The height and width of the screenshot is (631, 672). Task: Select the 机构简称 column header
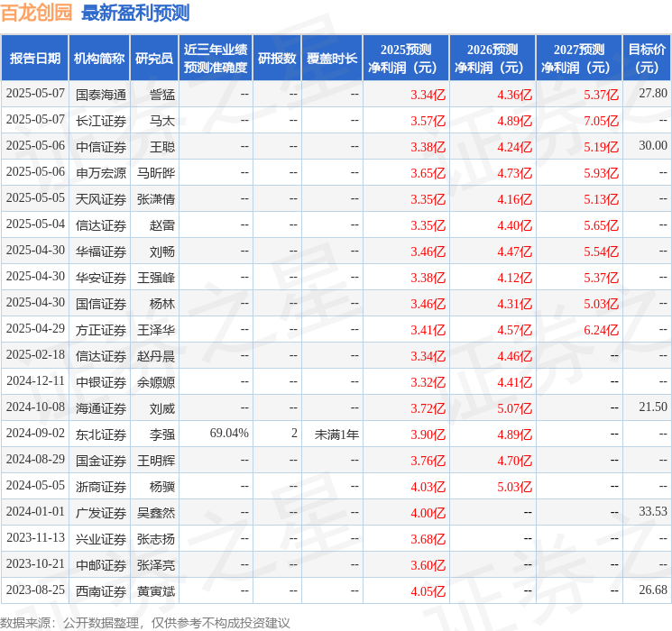tap(99, 59)
